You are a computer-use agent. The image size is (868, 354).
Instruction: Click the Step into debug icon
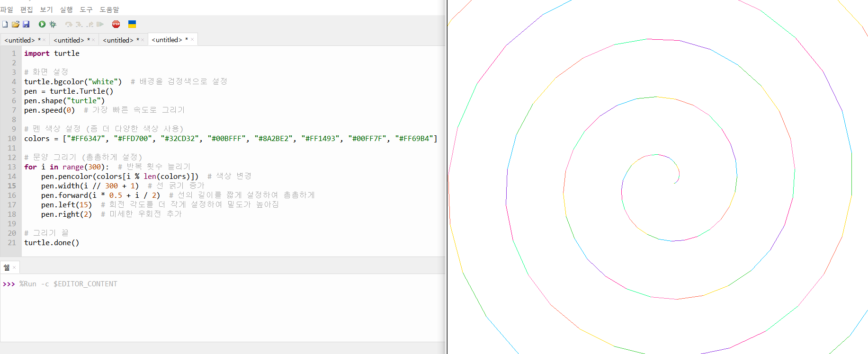pyautogui.click(x=79, y=24)
